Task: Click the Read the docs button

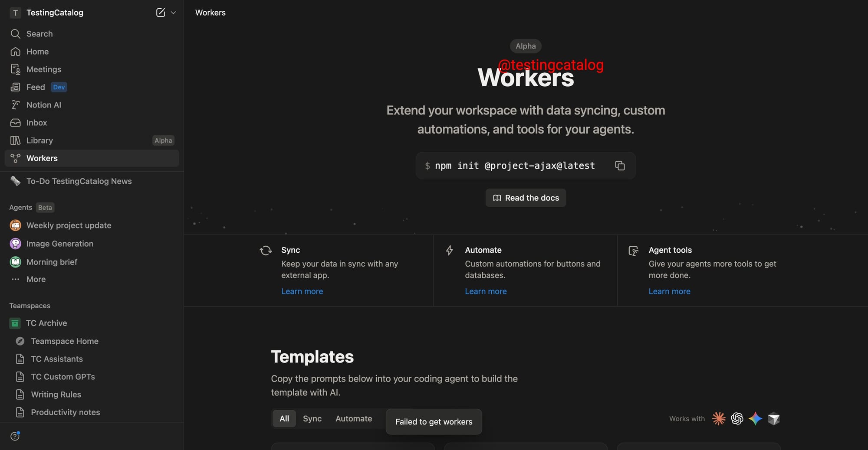Action: pos(526,198)
